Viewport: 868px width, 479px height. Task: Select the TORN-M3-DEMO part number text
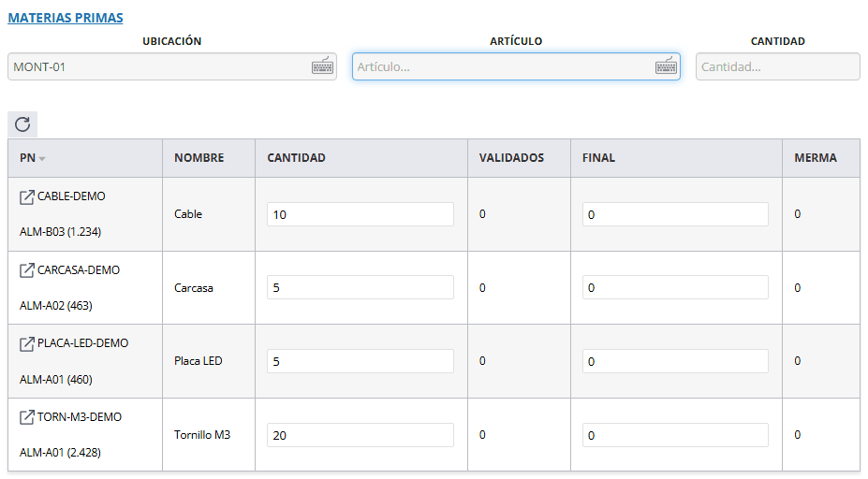[80, 417]
